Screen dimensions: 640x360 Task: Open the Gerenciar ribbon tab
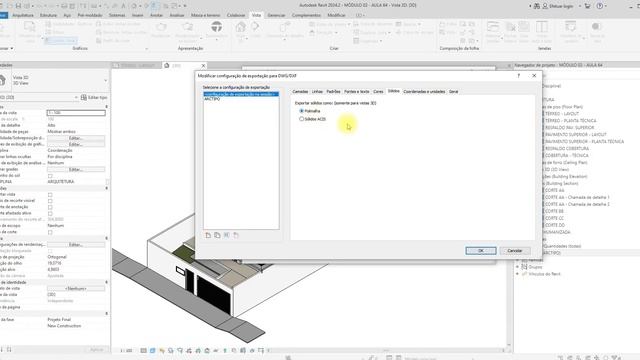point(276,16)
